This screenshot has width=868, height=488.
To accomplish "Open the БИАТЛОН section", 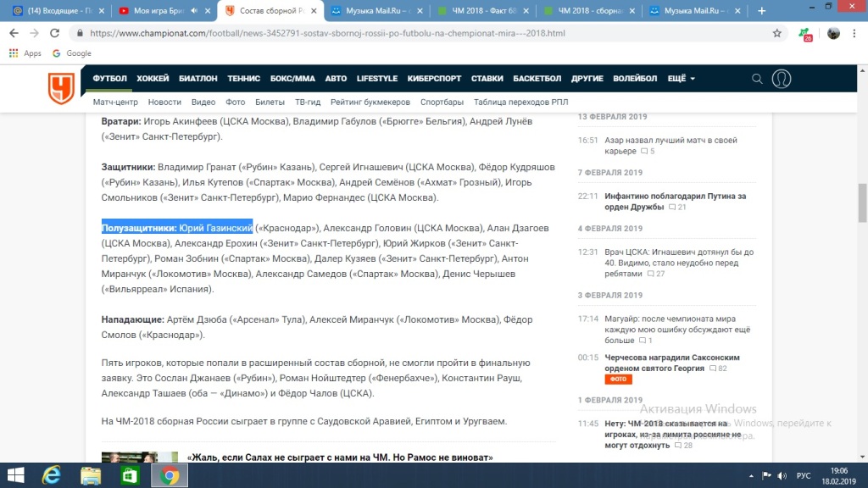I will click(198, 79).
